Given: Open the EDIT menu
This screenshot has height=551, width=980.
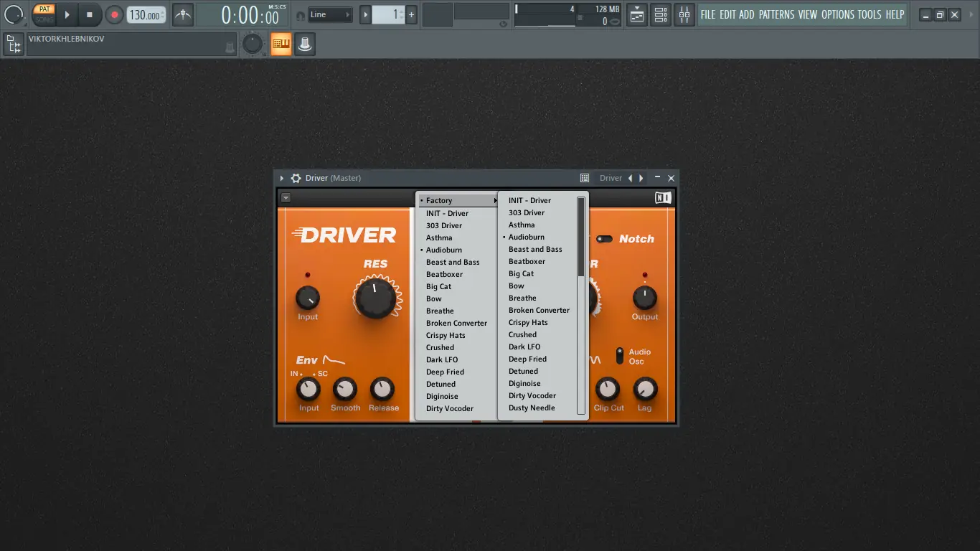Looking at the screenshot, I should [x=727, y=14].
